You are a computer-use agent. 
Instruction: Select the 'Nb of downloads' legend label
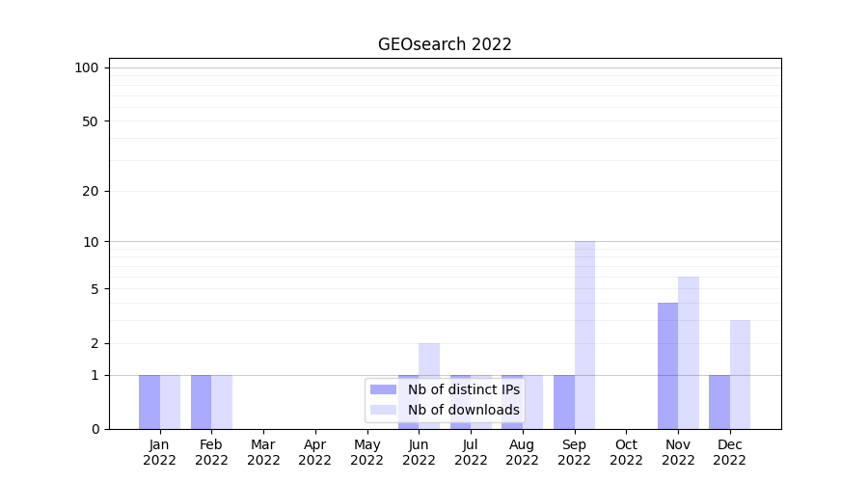click(x=463, y=410)
